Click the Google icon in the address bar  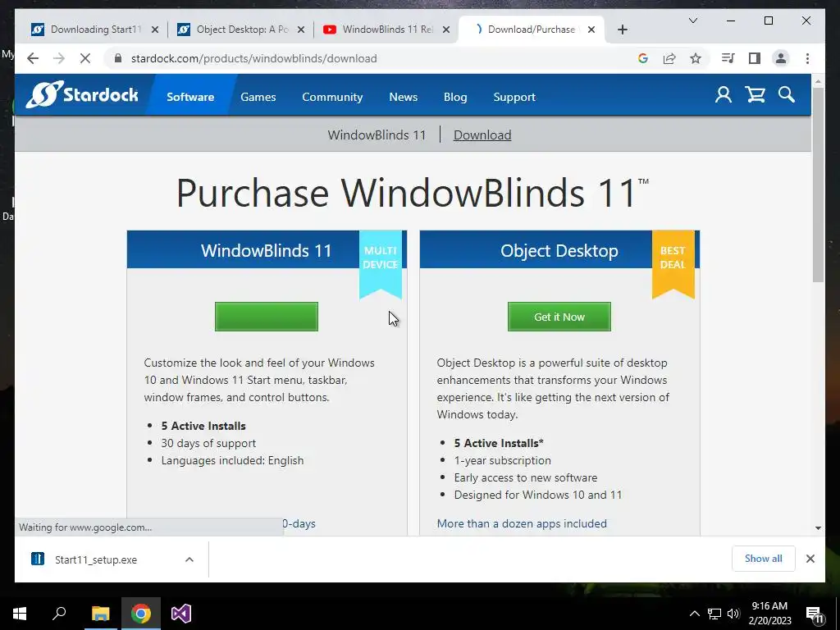point(643,58)
